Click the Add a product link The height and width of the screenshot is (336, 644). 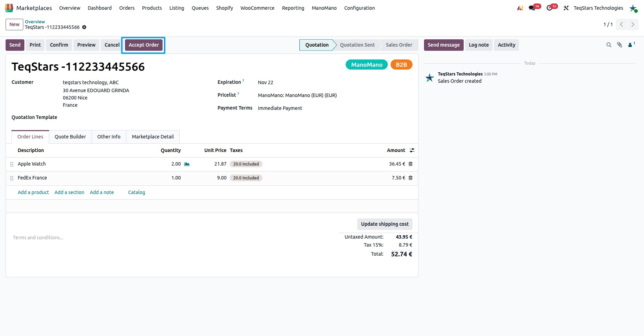coord(33,192)
